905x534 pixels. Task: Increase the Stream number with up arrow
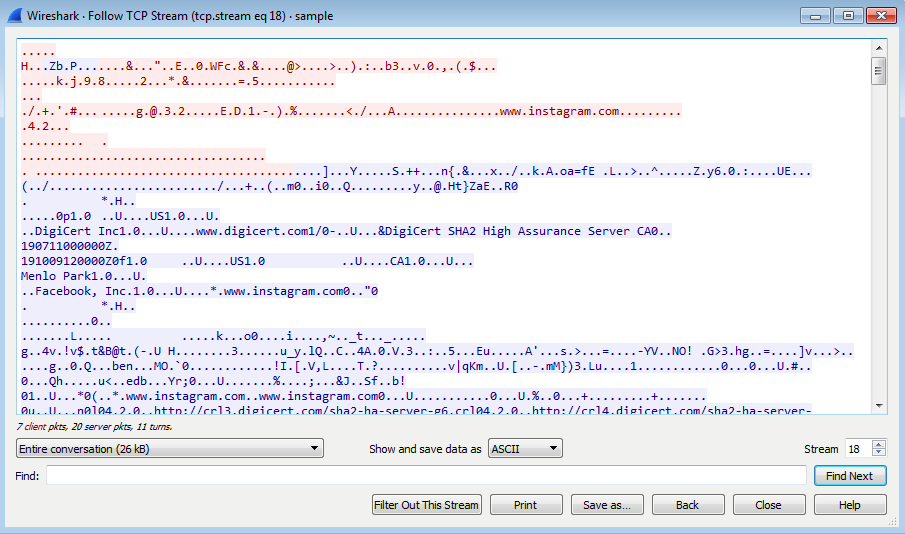[878, 445]
